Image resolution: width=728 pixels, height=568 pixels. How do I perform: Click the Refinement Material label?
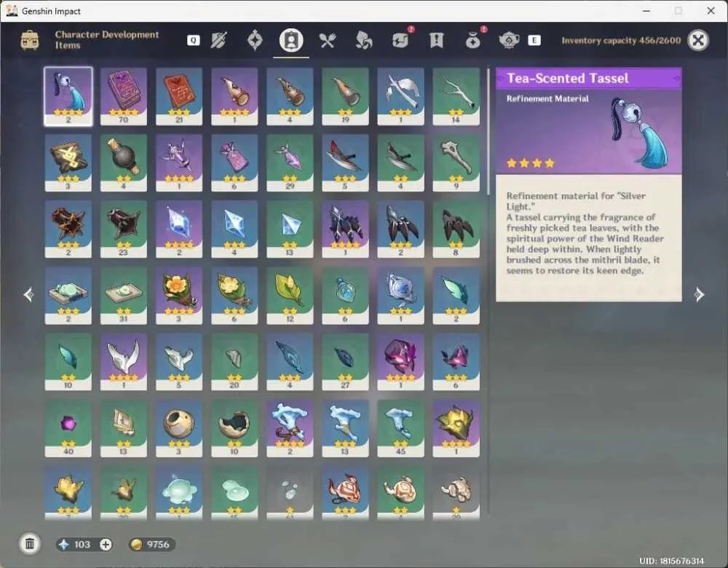(x=547, y=99)
